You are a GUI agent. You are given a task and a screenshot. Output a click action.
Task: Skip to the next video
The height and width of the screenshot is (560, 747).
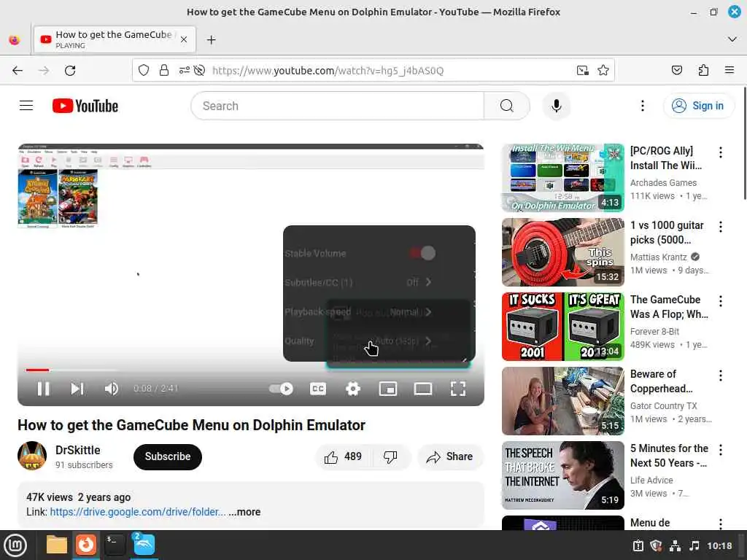click(77, 389)
